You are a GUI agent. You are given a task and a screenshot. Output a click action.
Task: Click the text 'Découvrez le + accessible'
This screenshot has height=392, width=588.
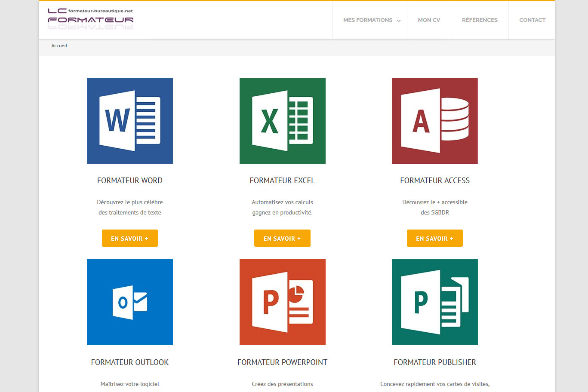435,202
